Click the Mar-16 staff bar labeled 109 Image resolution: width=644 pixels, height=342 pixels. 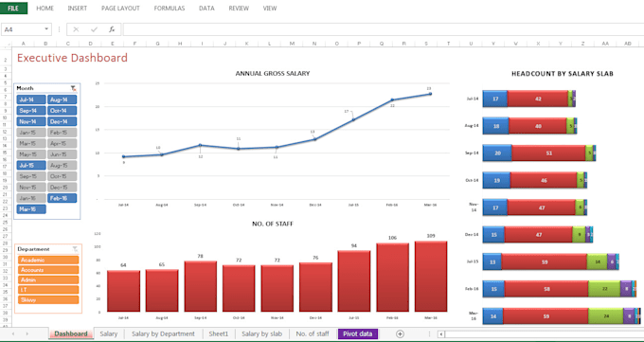[431, 277]
